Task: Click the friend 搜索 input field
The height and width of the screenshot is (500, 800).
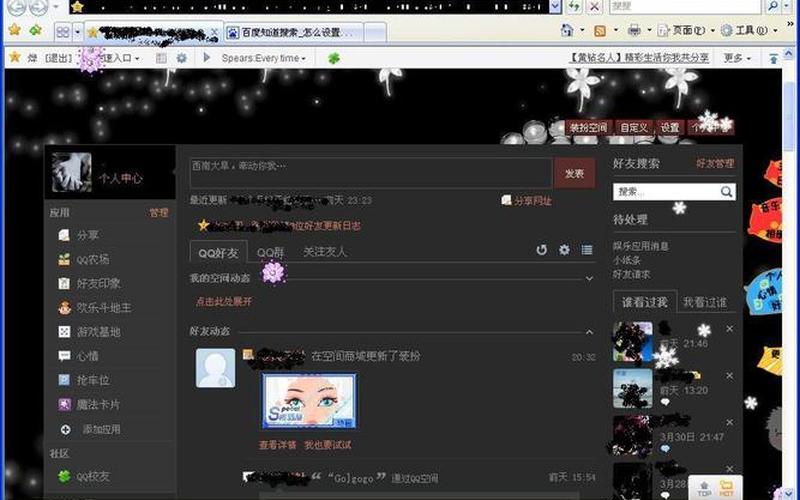Action: point(666,192)
